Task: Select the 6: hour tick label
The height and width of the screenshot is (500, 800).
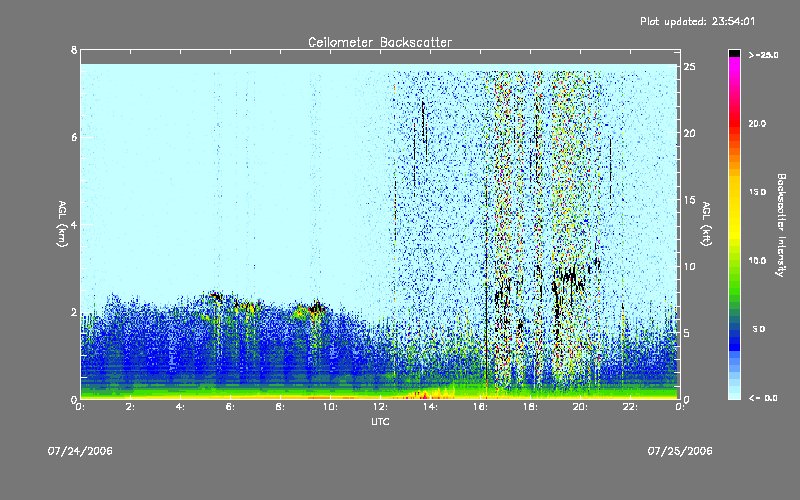Action: (230, 407)
